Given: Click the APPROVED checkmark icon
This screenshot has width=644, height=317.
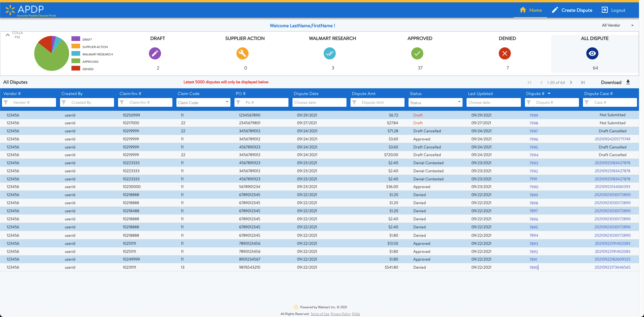Looking at the screenshot, I should [417, 53].
